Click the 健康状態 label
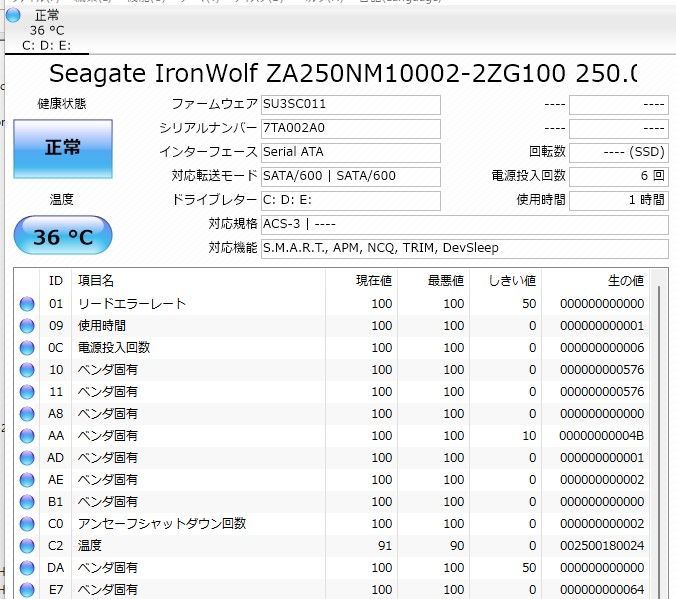 pos(62,104)
